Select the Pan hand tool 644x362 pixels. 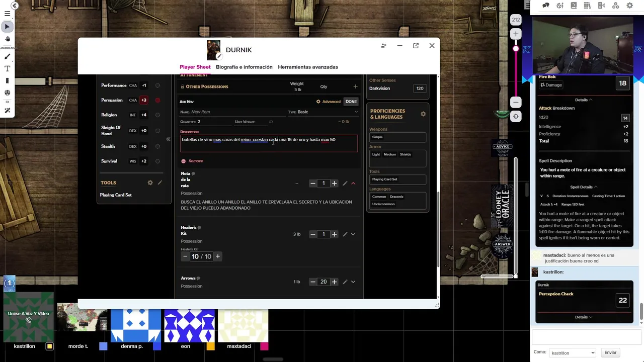tap(7, 39)
